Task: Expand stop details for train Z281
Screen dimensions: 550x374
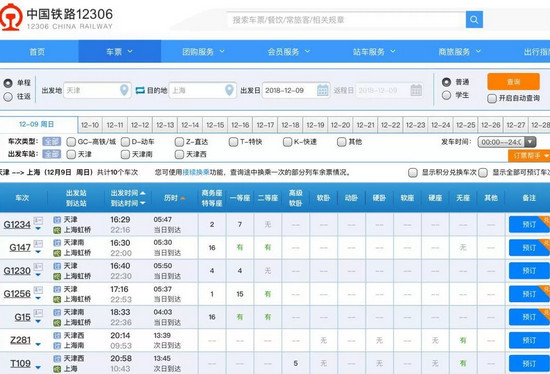Action: [38, 345]
